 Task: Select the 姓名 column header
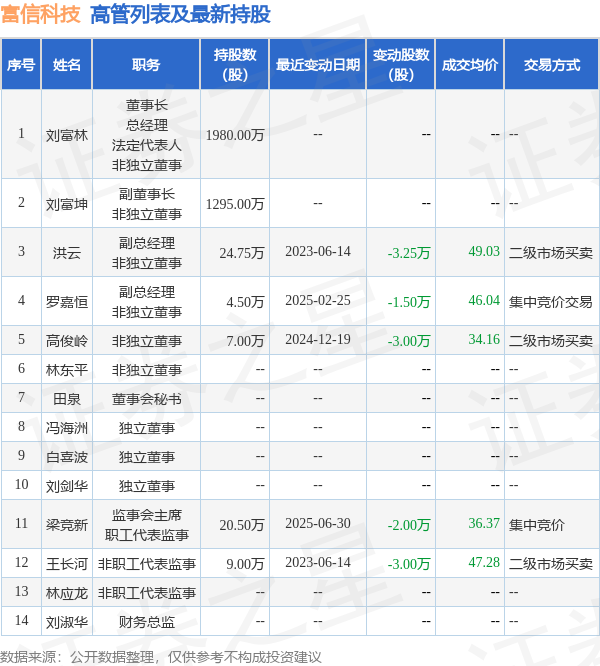tap(67, 65)
